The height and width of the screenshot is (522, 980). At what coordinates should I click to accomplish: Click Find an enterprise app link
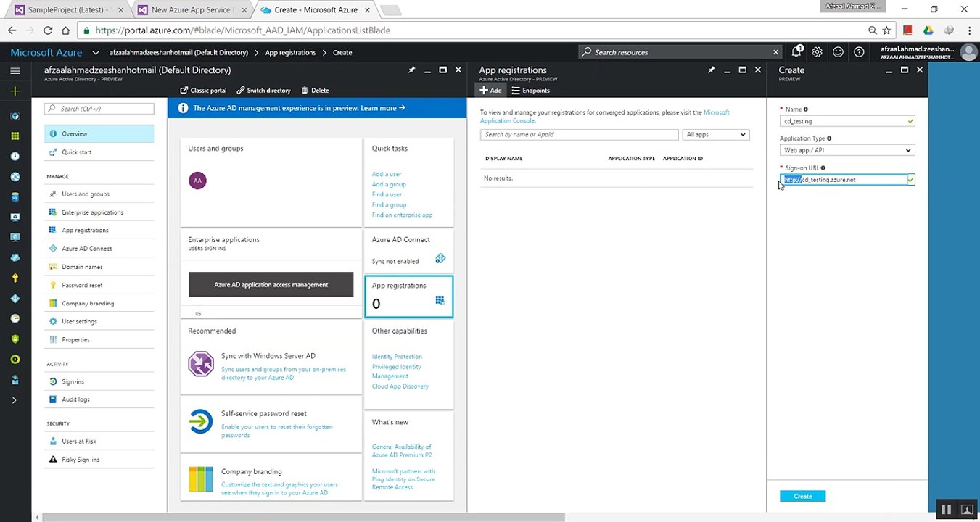[402, 215]
